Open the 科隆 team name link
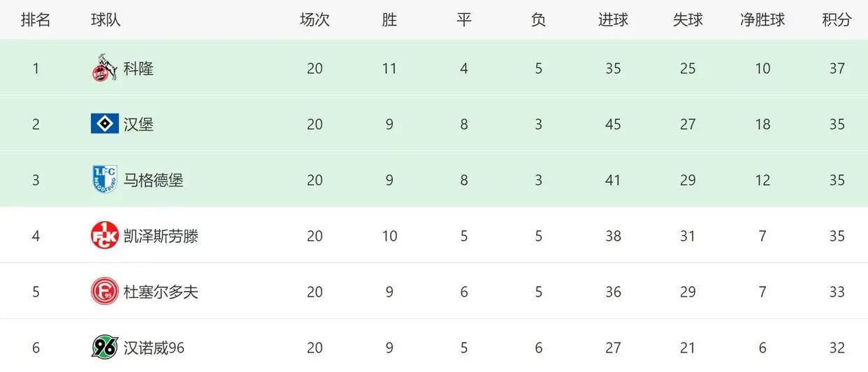Viewport: 868px width, 372px height. 138,68
